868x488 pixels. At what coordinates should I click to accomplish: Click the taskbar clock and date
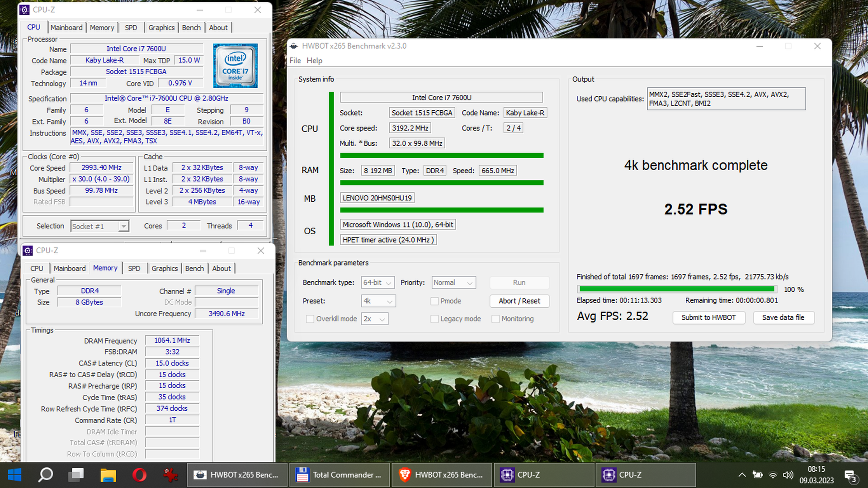[816, 475]
